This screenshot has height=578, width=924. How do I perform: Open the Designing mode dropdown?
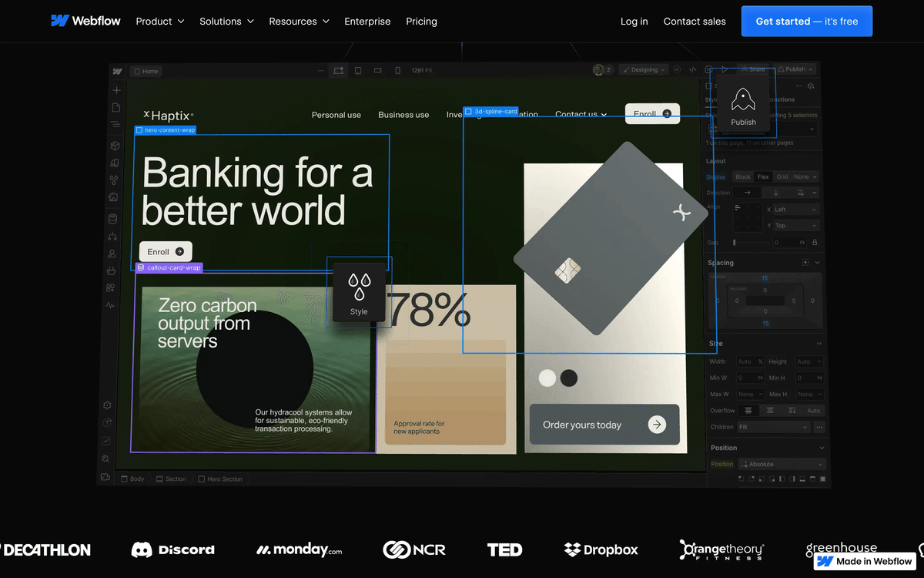tap(644, 69)
